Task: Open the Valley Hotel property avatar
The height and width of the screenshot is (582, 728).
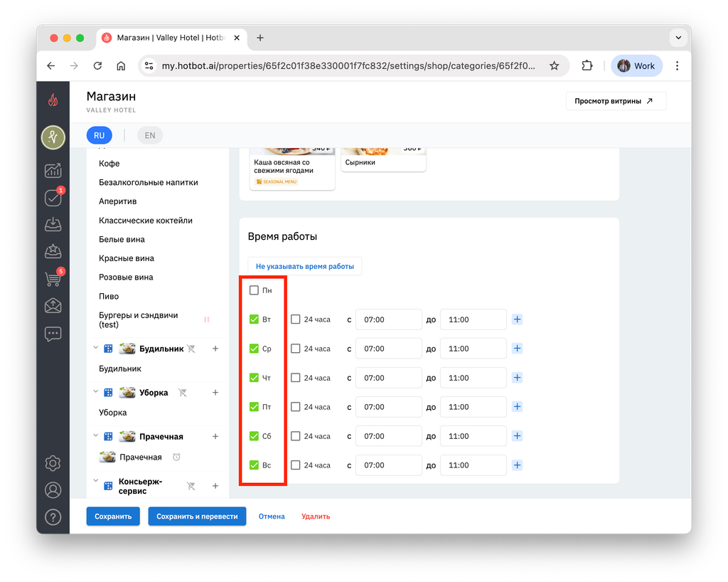Action: pyautogui.click(x=53, y=137)
